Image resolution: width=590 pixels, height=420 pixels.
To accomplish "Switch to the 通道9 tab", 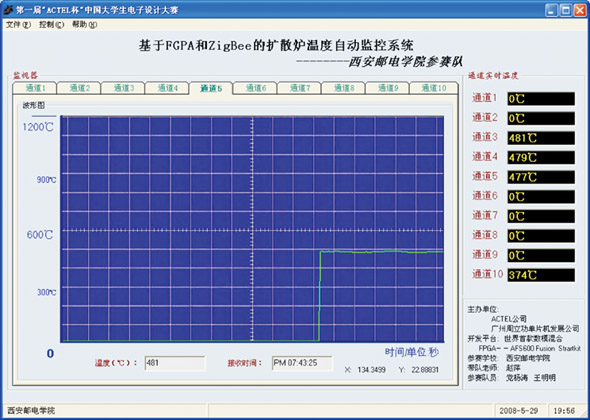I will coord(387,88).
